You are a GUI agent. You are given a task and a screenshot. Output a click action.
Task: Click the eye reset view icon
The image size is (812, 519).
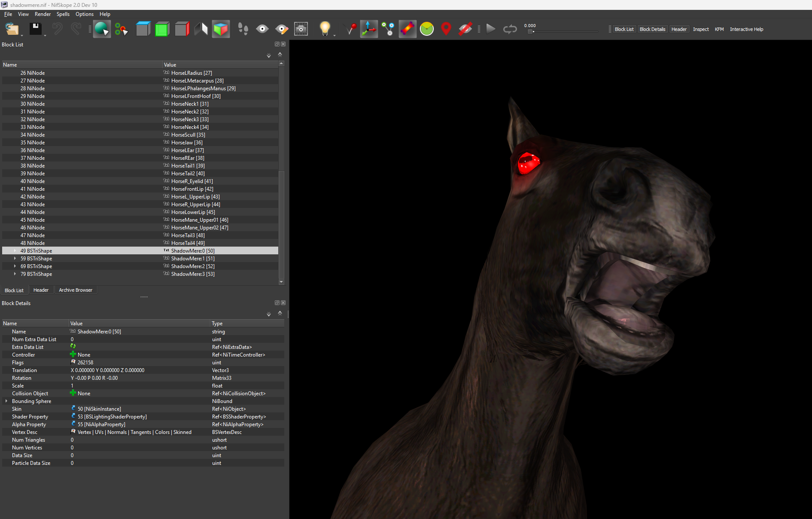(262, 29)
